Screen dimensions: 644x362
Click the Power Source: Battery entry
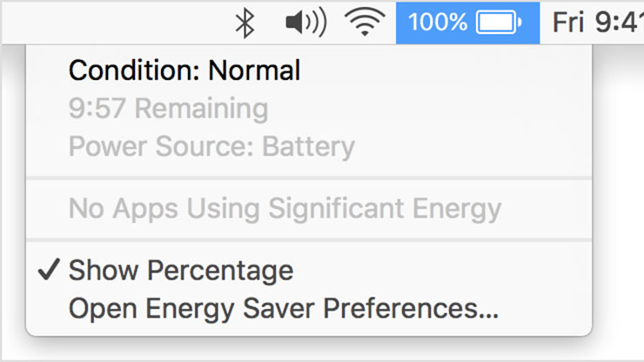point(211,146)
